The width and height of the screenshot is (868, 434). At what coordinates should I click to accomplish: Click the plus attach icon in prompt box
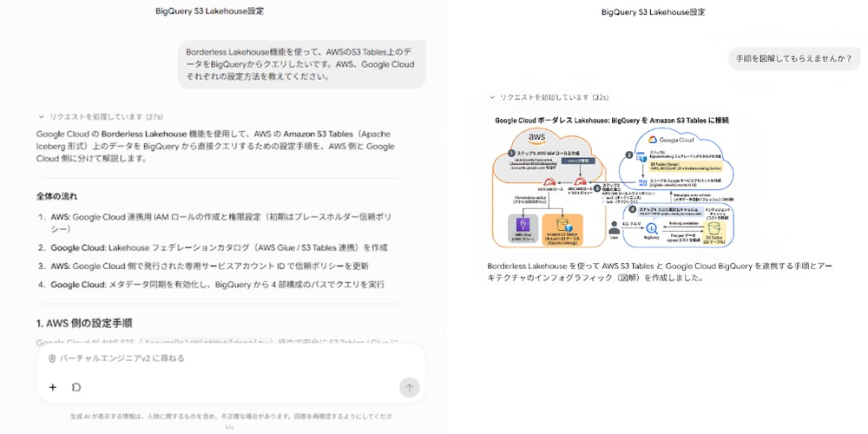coord(53,387)
